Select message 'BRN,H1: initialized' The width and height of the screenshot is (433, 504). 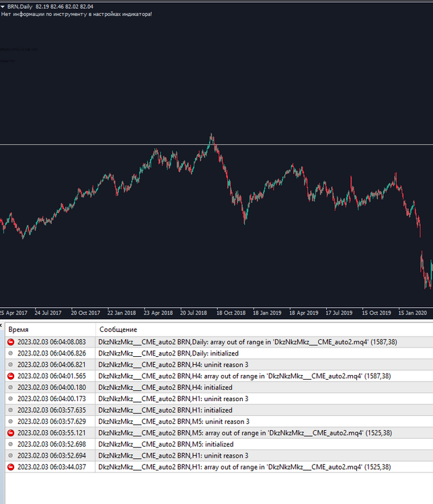pyautogui.click(x=165, y=410)
